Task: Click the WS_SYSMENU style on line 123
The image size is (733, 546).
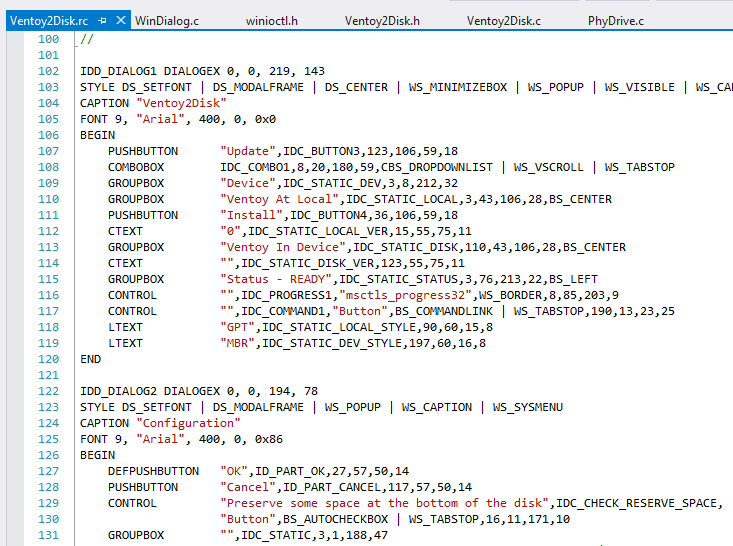Action: coord(527,407)
